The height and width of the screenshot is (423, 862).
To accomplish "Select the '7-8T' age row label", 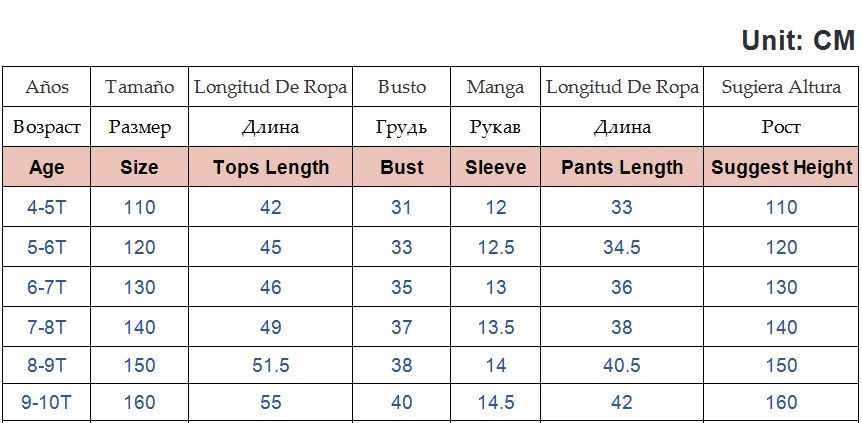I will [x=47, y=327].
